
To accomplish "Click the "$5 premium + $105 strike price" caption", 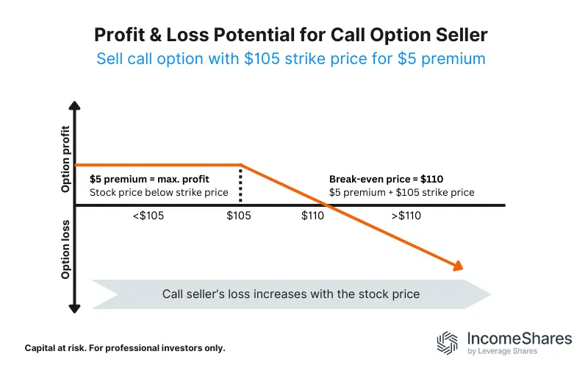I will tap(401, 192).
